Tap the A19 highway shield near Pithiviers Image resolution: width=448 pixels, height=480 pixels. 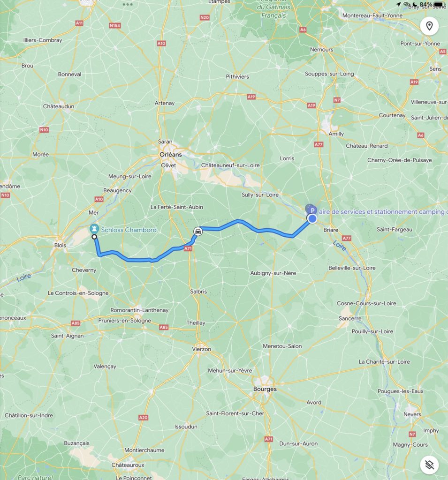pos(251,97)
